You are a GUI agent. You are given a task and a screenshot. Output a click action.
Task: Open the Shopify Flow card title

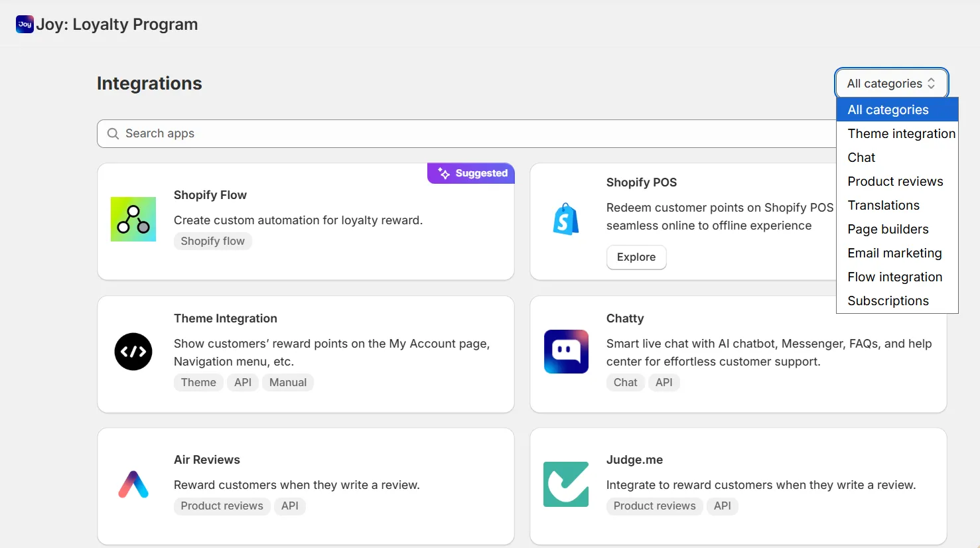(210, 195)
